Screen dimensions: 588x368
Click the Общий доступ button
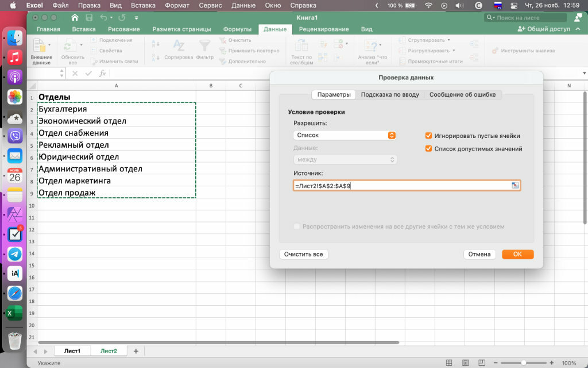544,29
